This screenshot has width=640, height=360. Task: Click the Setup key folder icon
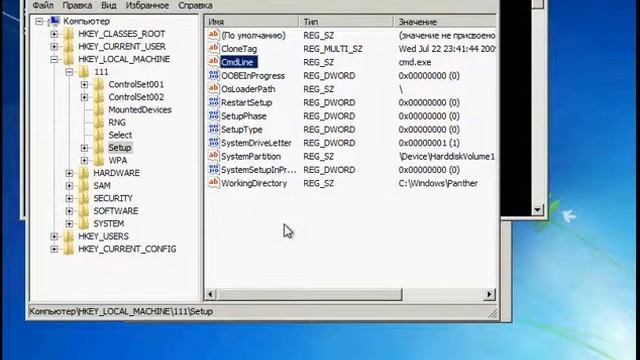coord(99,148)
